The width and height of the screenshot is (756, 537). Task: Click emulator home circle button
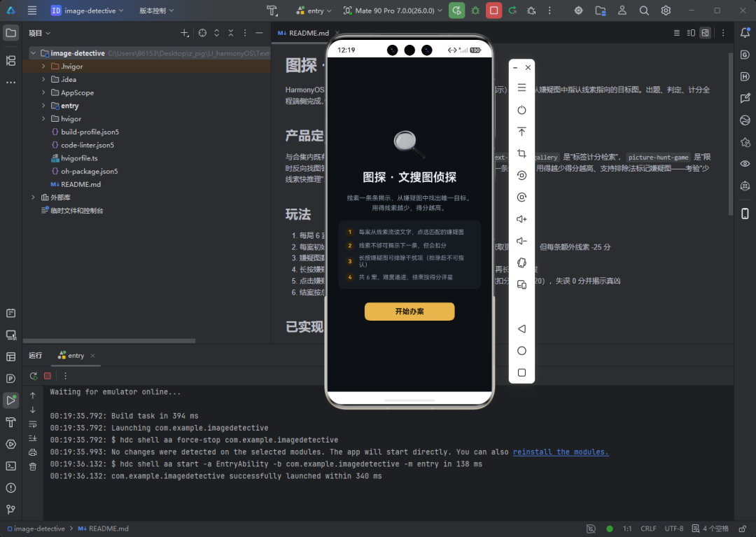521,351
